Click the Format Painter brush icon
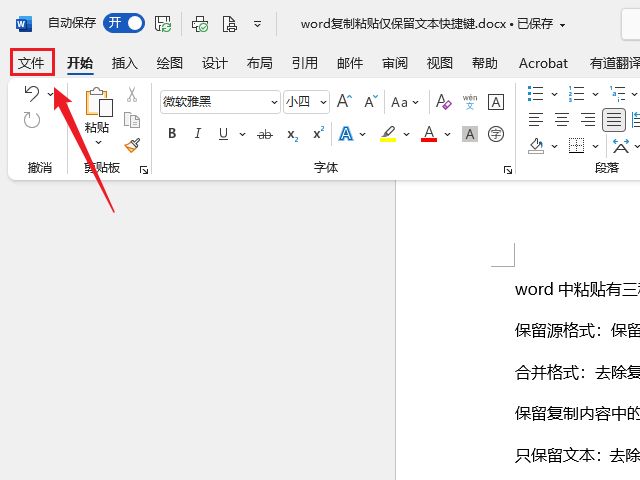The image size is (640, 480). click(132, 145)
